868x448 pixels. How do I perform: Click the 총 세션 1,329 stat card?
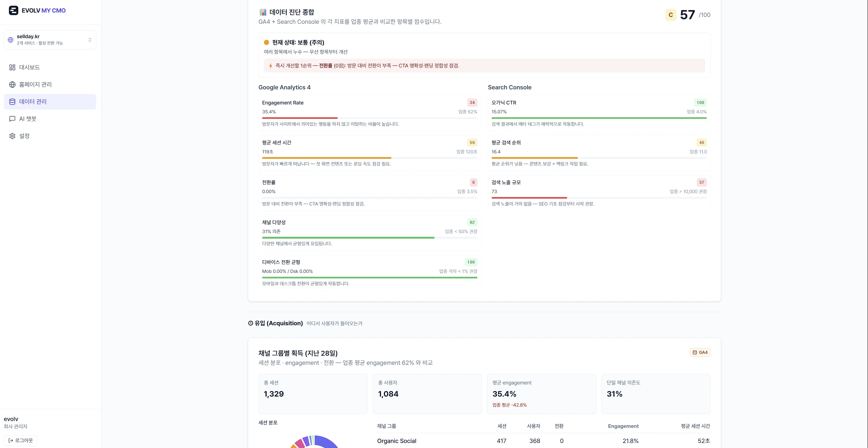click(x=313, y=394)
